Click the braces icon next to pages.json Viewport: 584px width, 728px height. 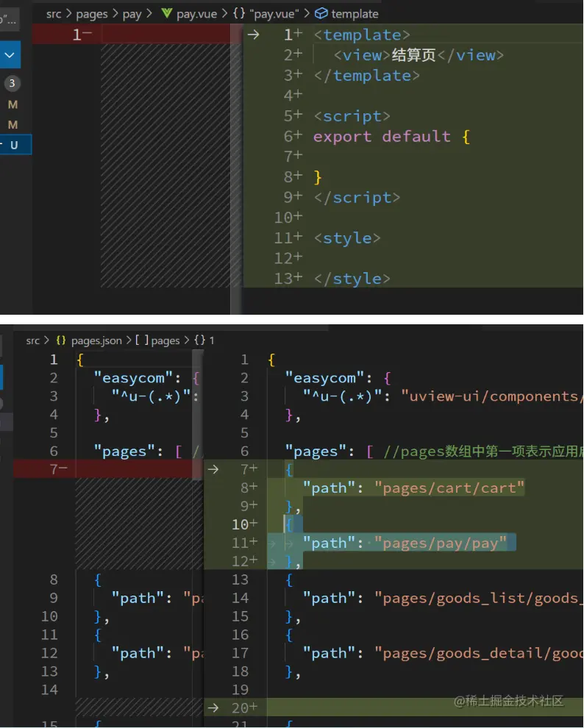61,340
